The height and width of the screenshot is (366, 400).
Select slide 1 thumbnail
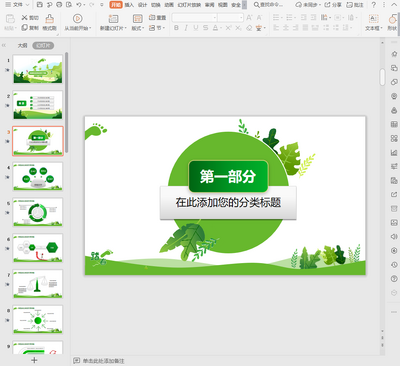tap(38, 69)
